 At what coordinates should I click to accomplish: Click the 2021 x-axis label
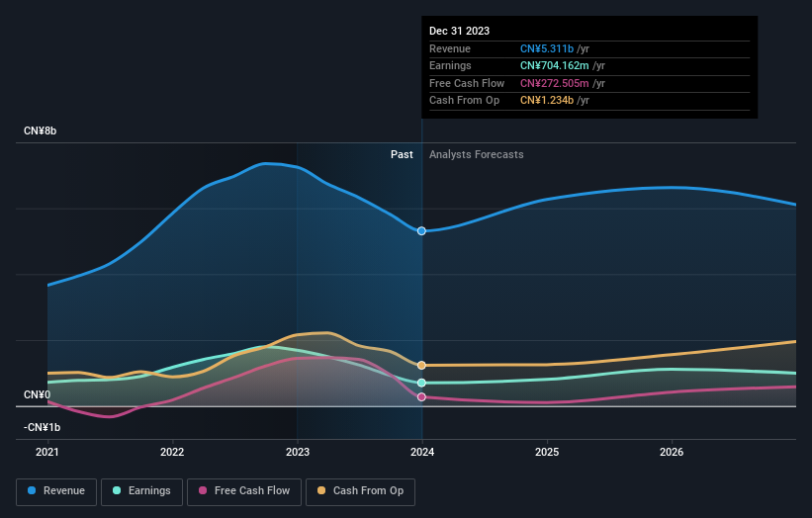[47, 453]
